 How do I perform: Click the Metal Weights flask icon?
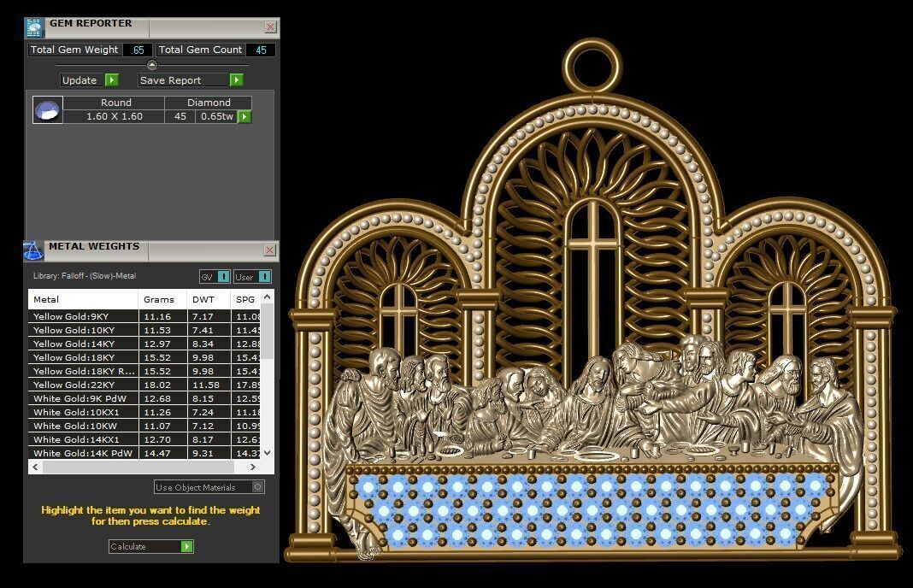pyautogui.click(x=33, y=250)
